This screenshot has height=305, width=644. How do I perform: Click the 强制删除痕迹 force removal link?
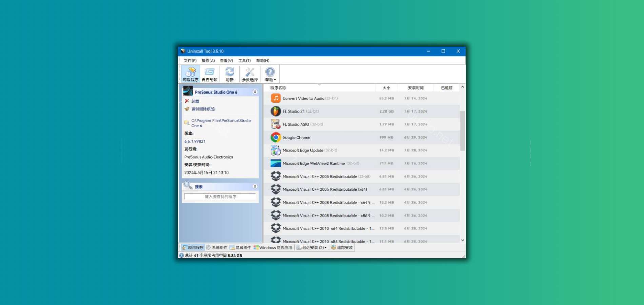pos(203,109)
